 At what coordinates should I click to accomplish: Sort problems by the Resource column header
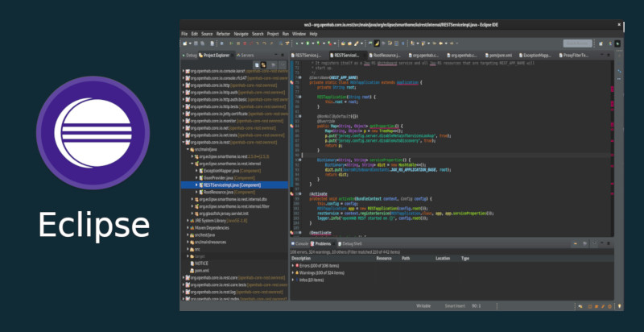(x=384, y=259)
